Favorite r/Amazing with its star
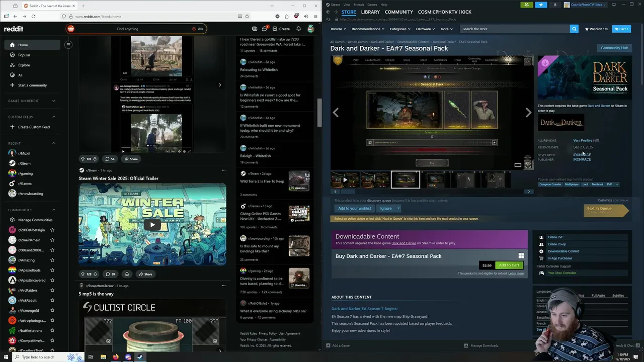Image resolution: width=644 pixels, height=362 pixels. pyautogui.click(x=52, y=260)
